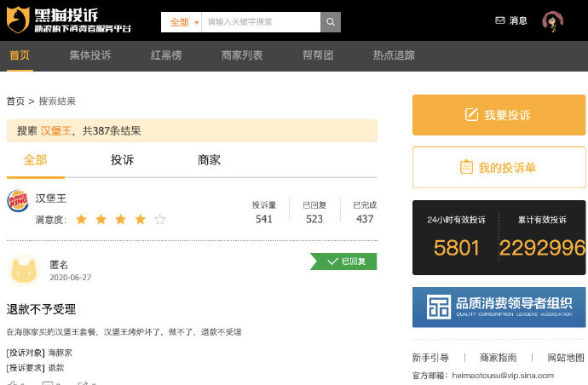Click the heimaotousu@vip.sina.com email address
The height and width of the screenshot is (385, 588).
pos(503,376)
